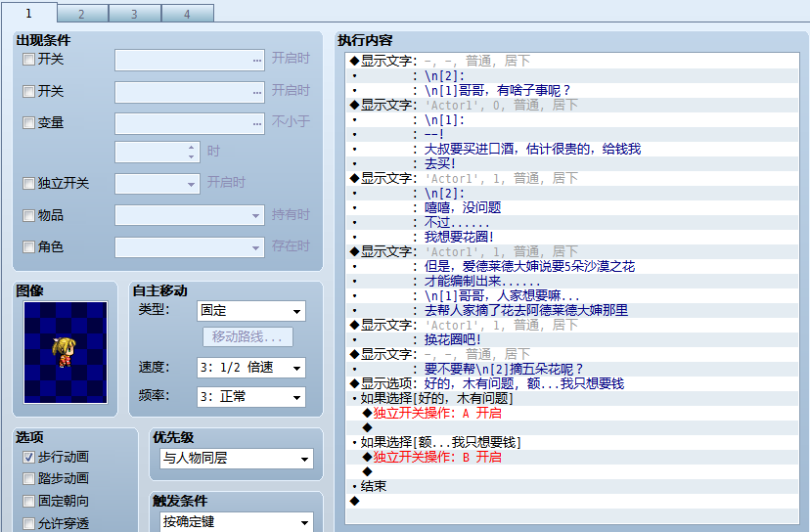The image size is (810, 532).
Task: Tick the 物品 condition checkbox
Action: pos(29,215)
